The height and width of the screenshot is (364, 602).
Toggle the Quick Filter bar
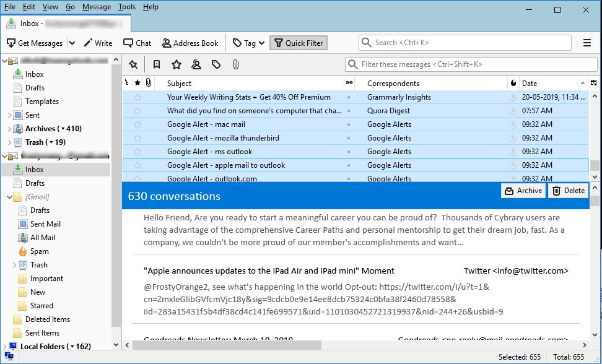point(299,43)
